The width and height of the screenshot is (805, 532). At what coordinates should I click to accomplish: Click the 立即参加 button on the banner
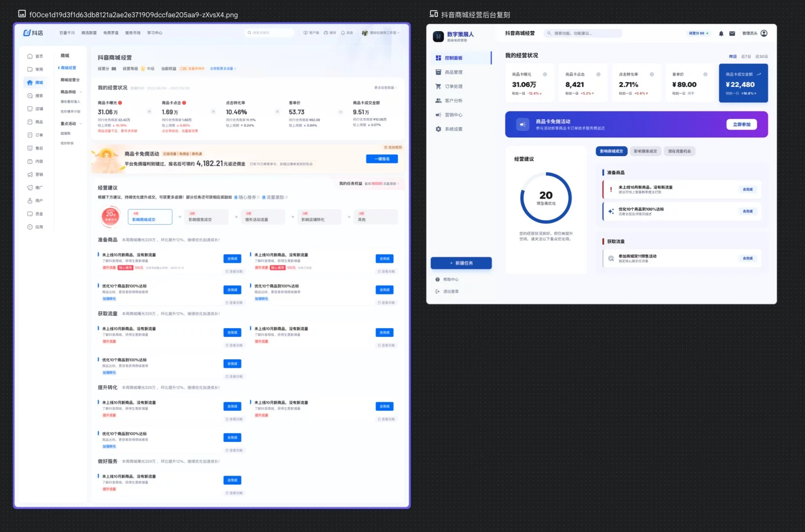742,124
